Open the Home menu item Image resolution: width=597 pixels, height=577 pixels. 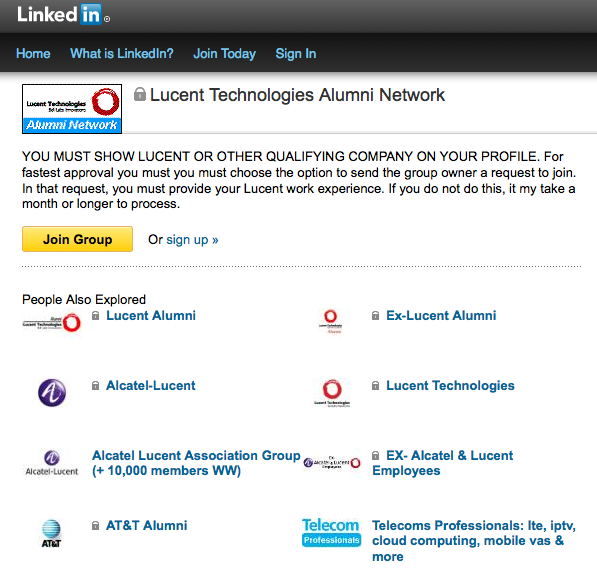tap(33, 53)
